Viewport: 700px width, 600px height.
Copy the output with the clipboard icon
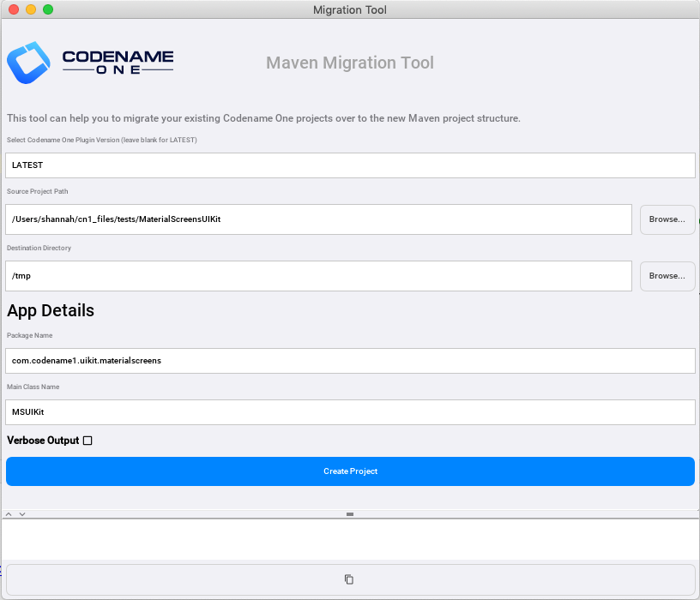[349, 579]
